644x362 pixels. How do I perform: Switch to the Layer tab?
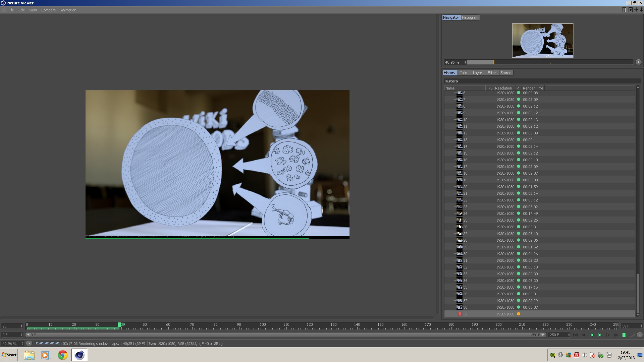pyautogui.click(x=477, y=73)
